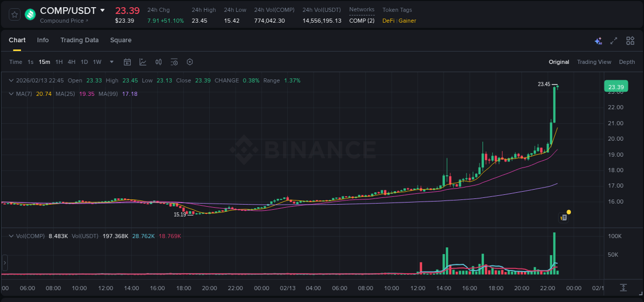
Task: Collapse the Vol(COMP) volume panel chevron
Action: 11,236
